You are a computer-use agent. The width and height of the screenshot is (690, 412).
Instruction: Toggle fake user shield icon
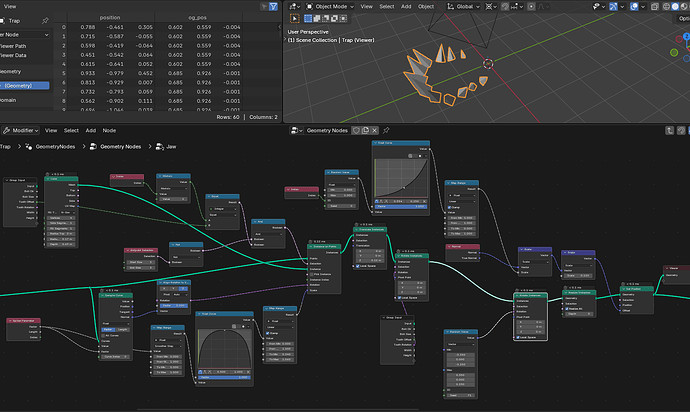point(356,130)
